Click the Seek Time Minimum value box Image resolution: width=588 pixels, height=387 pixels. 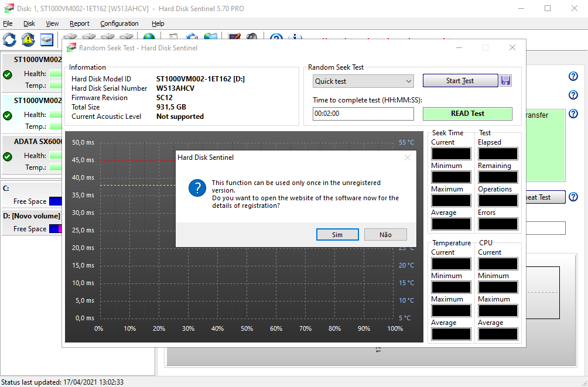coord(451,177)
